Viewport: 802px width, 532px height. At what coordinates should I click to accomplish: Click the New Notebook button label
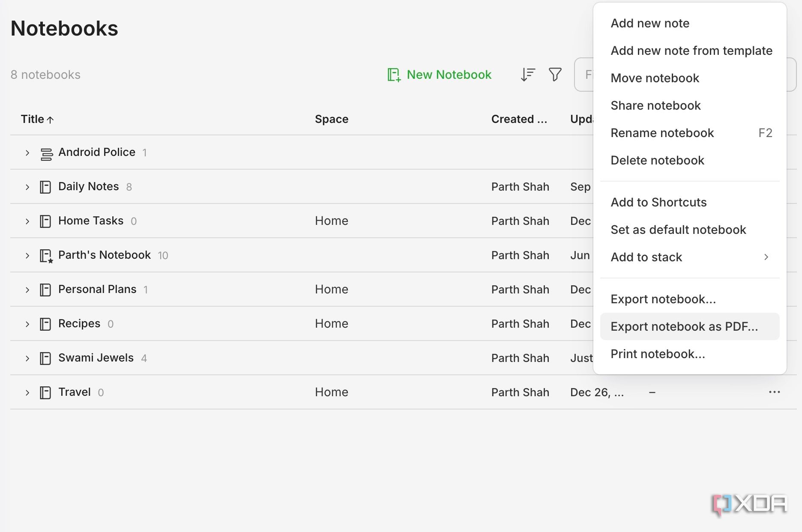point(449,75)
